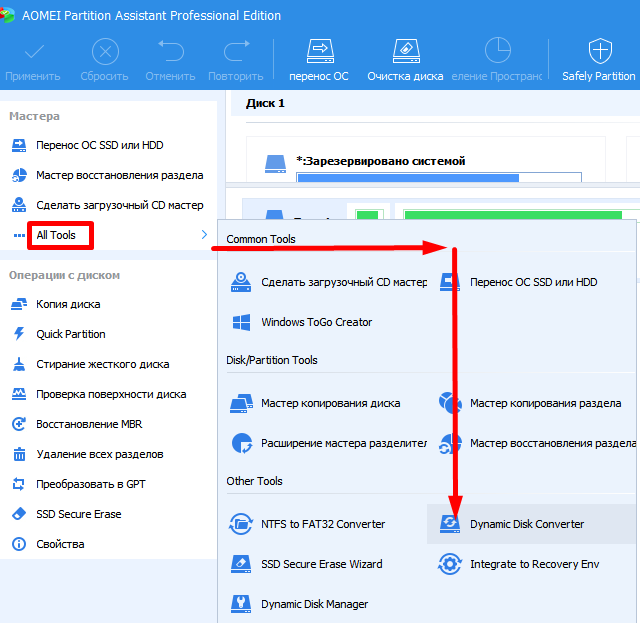Expand All Tools submenu chevron arrow
Viewport: 640px width, 623px height.
[204, 235]
